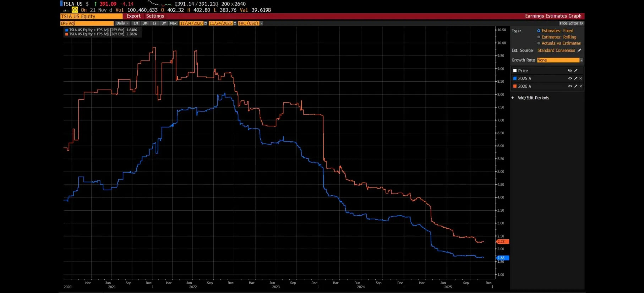644x293 pixels.
Task: Click the 26Y Est legend entry
Action: [101, 34]
